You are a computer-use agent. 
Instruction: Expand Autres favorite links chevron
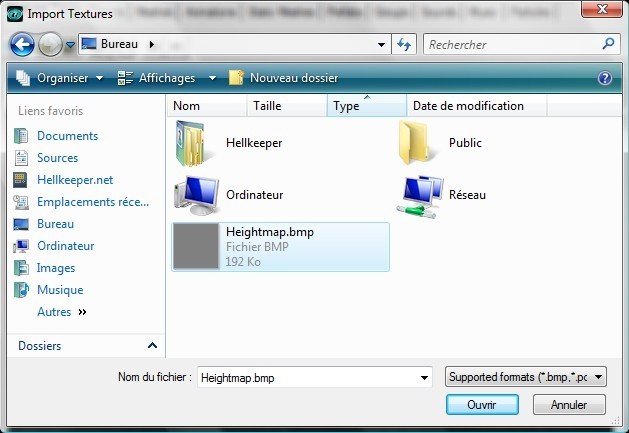click(x=82, y=312)
